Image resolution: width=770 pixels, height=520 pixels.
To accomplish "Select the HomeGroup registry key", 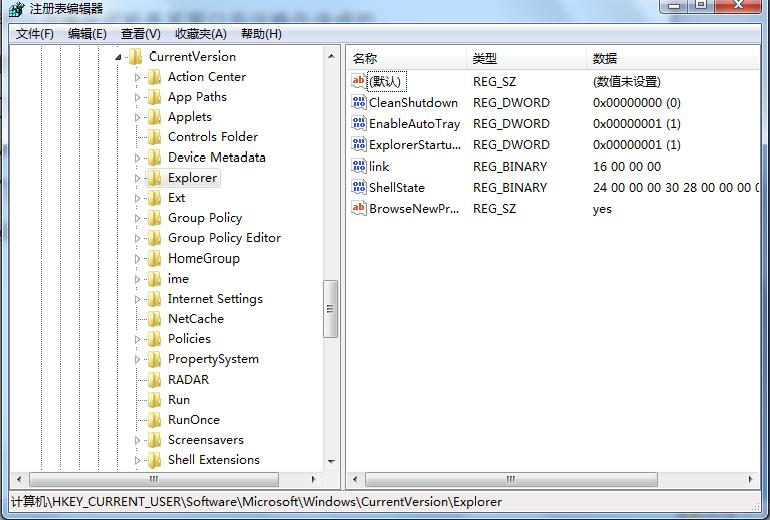I will tap(203, 258).
